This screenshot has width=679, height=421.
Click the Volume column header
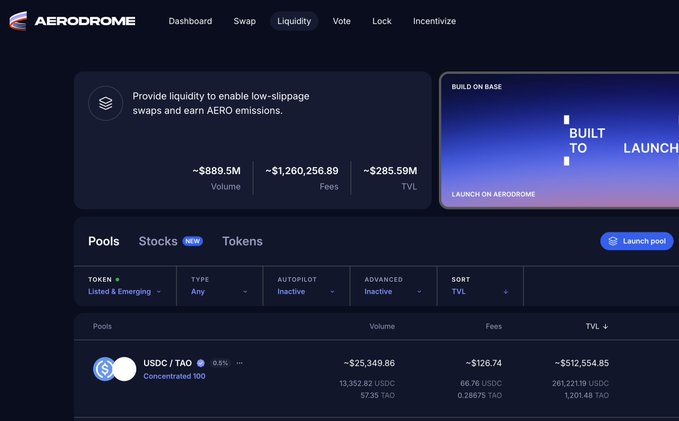382,326
